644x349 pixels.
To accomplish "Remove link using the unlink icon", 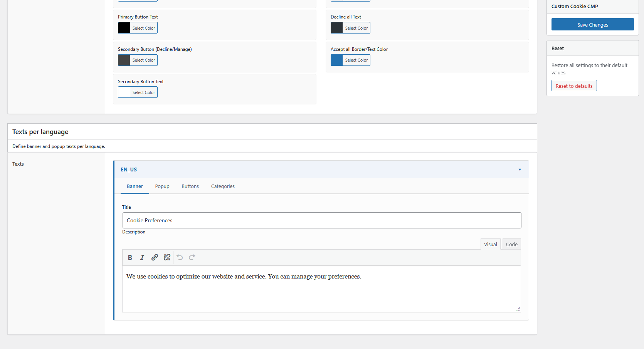I will (x=167, y=257).
